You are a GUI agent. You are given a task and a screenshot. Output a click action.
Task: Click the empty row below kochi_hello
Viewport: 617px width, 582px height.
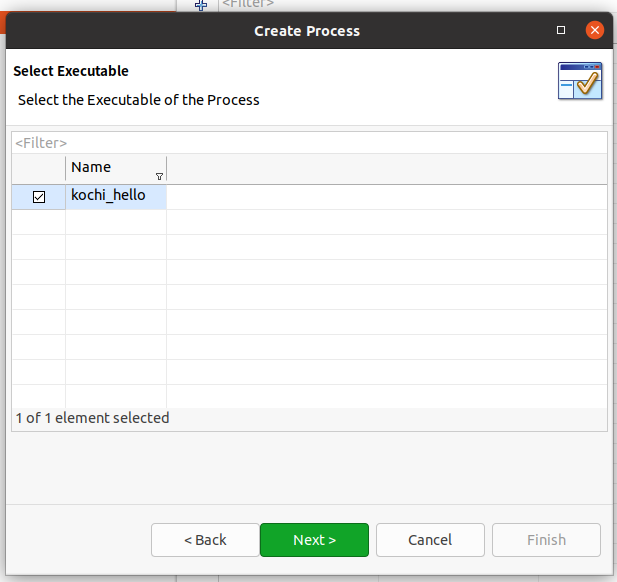309,222
